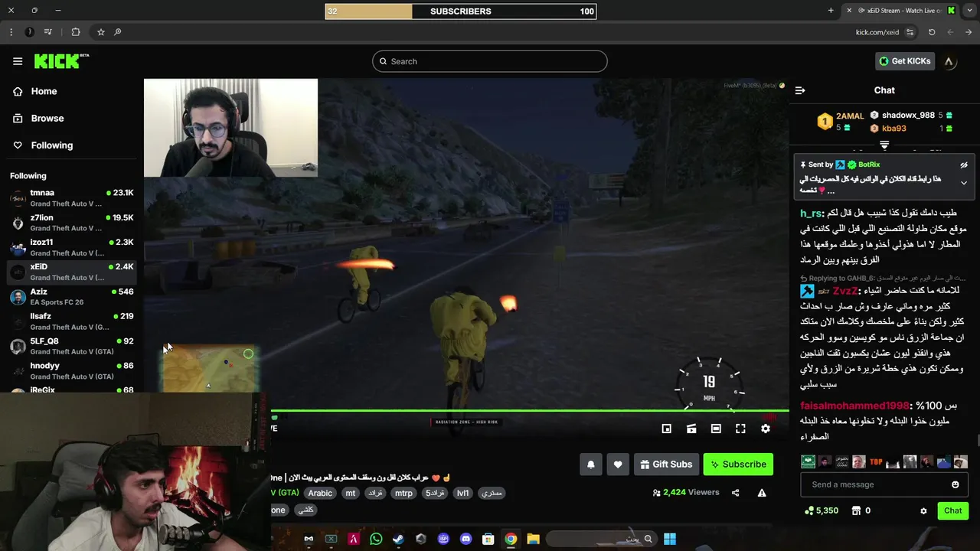Report the stream with warning icon
The width and height of the screenshot is (980, 551).
(x=762, y=493)
